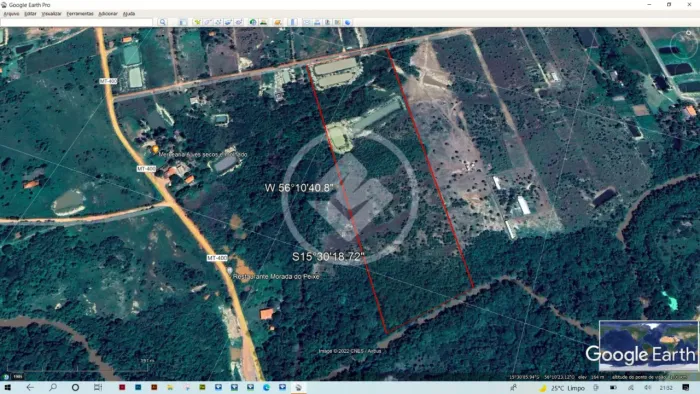Click the topmost MT-400 road marker

[x=108, y=81]
